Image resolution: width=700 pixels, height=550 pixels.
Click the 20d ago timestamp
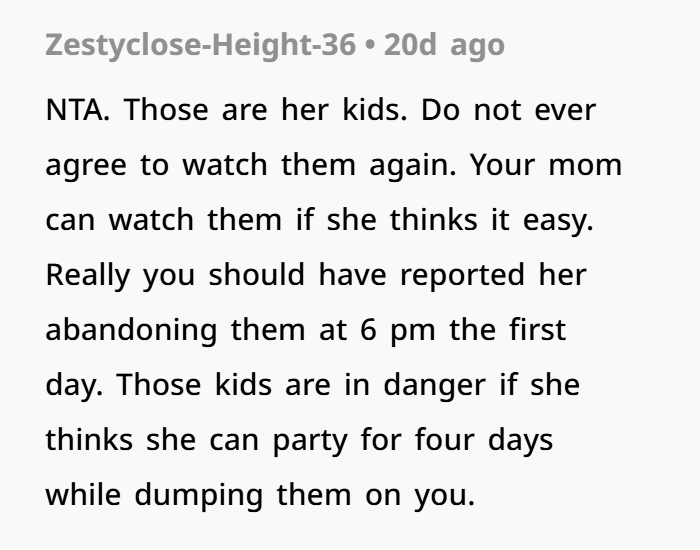click(444, 45)
